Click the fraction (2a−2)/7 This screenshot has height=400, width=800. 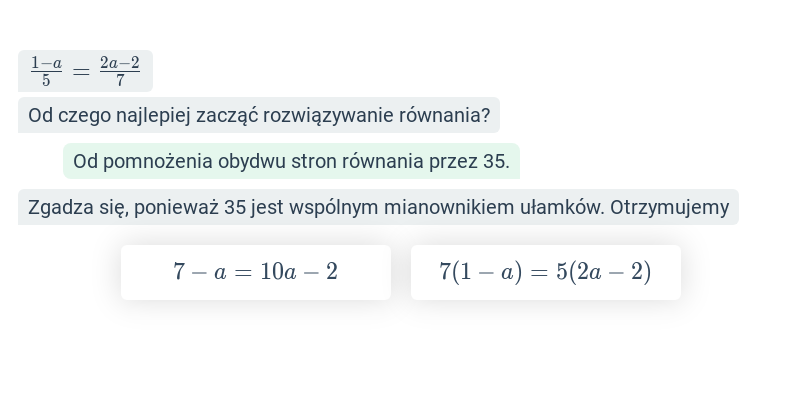pos(120,71)
